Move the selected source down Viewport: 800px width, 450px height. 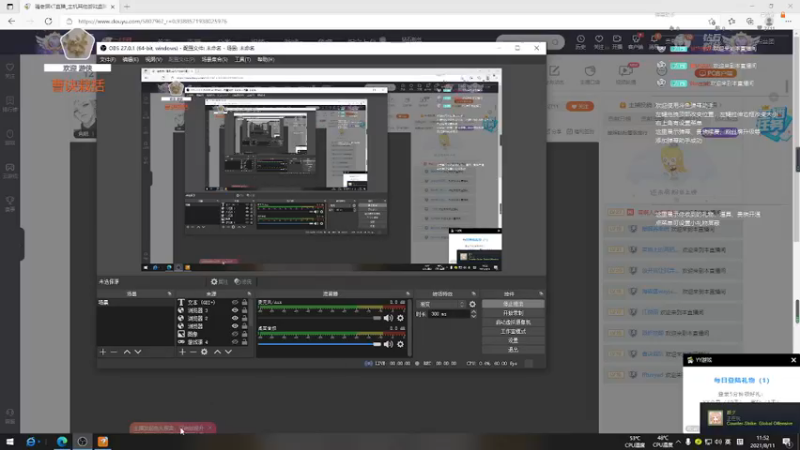[228, 352]
